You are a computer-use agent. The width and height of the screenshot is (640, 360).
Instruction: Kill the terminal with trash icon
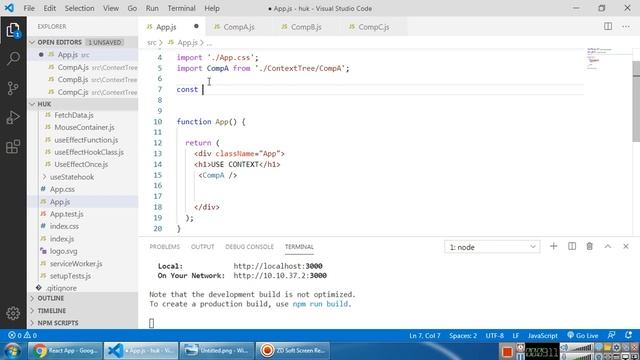click(589, 246)
